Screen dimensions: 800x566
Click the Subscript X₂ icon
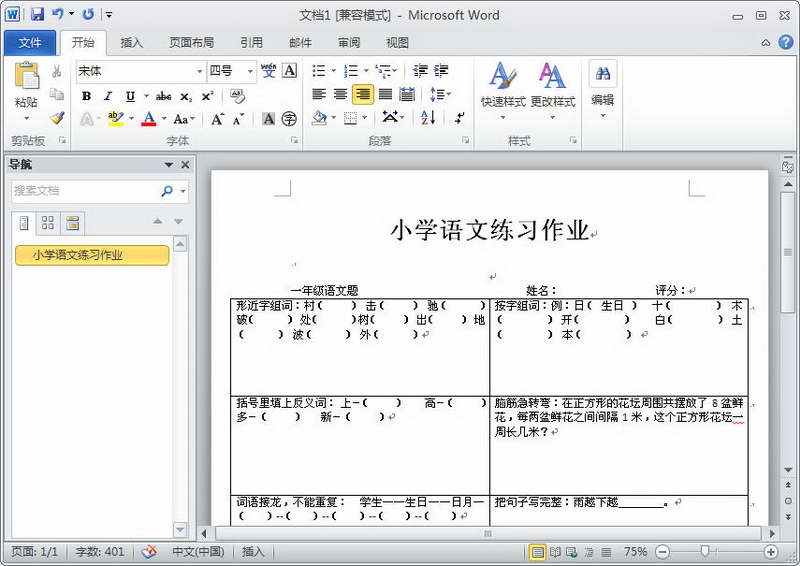tap(186, 96)
